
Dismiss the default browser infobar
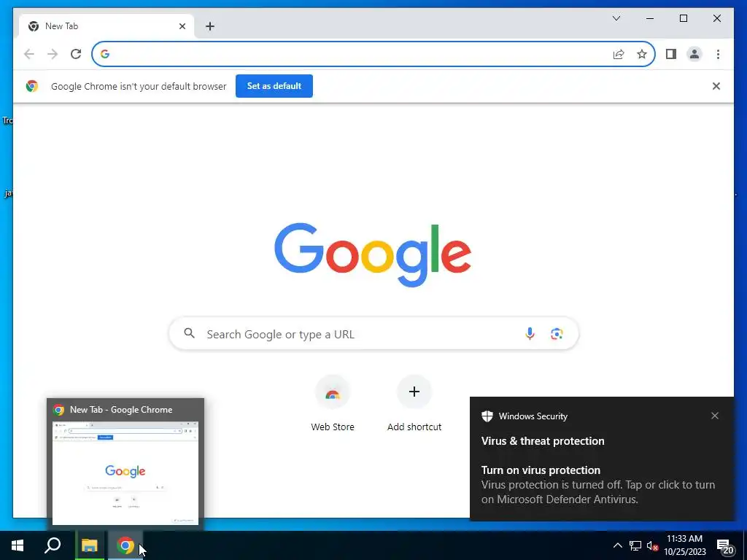[x=716, y=86]
